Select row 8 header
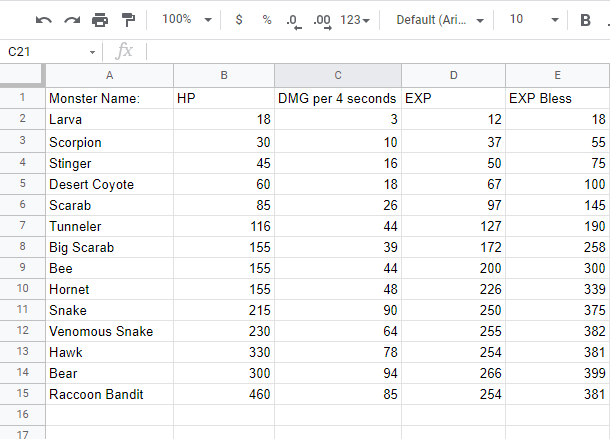The height and width of the screenshot is (439, 610). pyautogui.click(x=23, y=246)
